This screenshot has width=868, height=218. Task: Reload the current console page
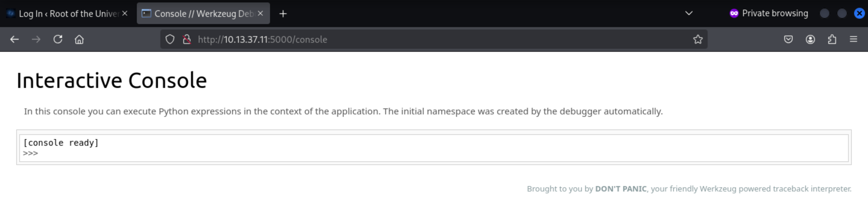tap(58, 39)
